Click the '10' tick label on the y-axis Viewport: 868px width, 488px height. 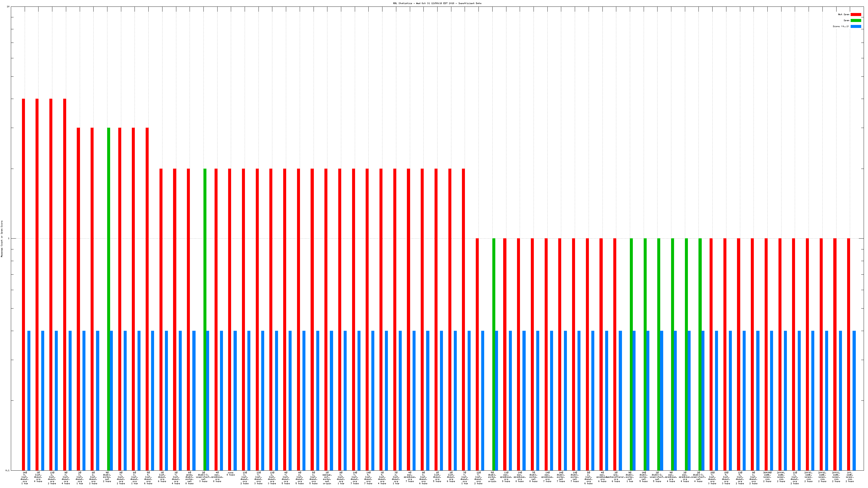tap(8, 7)
